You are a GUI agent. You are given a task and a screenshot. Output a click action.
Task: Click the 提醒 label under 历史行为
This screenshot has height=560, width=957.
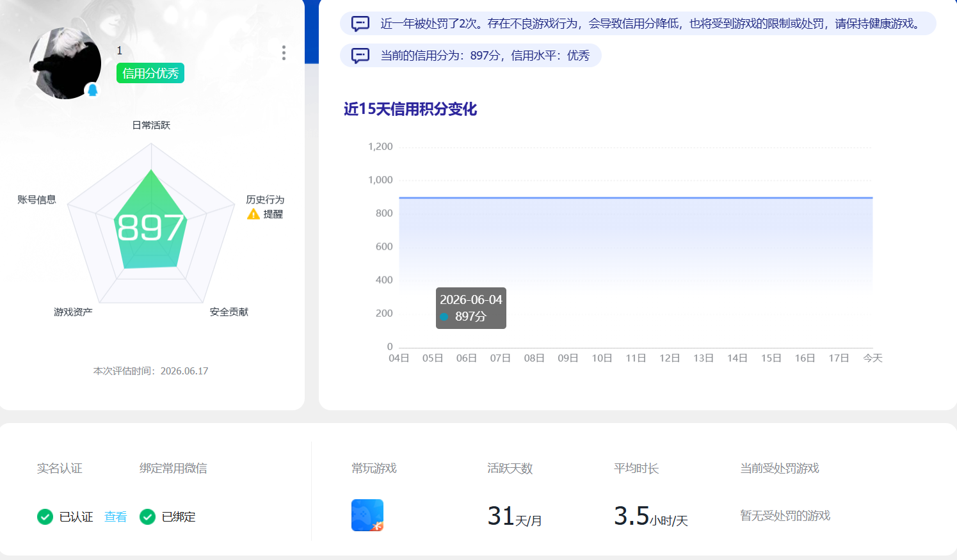point(273,214)
